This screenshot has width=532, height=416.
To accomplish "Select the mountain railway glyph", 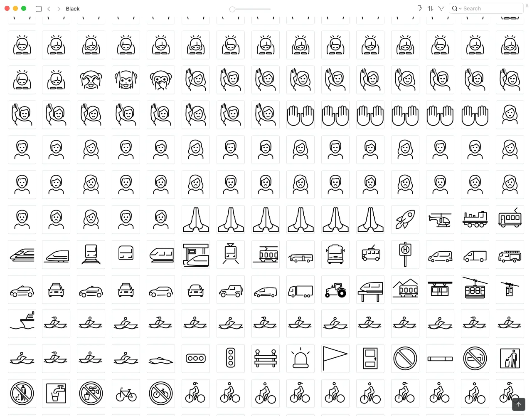I will click(405, 290).
